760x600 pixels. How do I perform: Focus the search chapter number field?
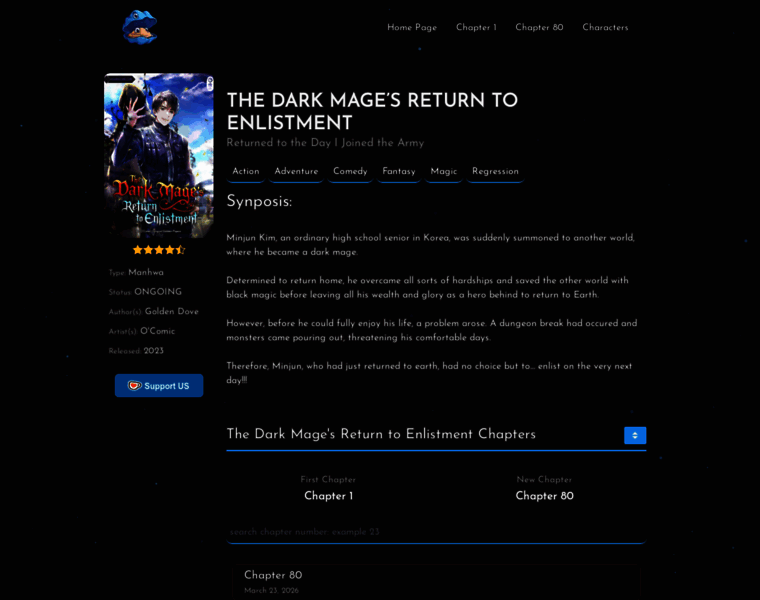436,532
